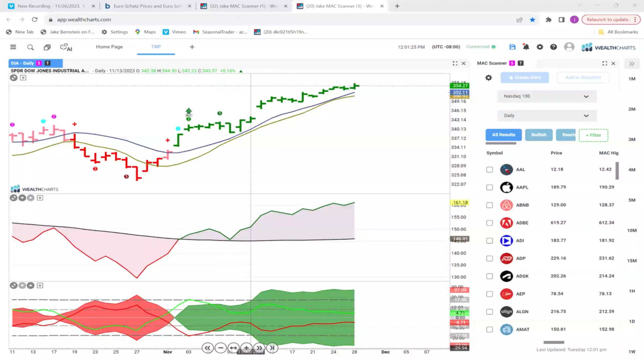Open the AI chat assistant icon
The width and height of the screenshot is (644, 362).
click(66, 47)
